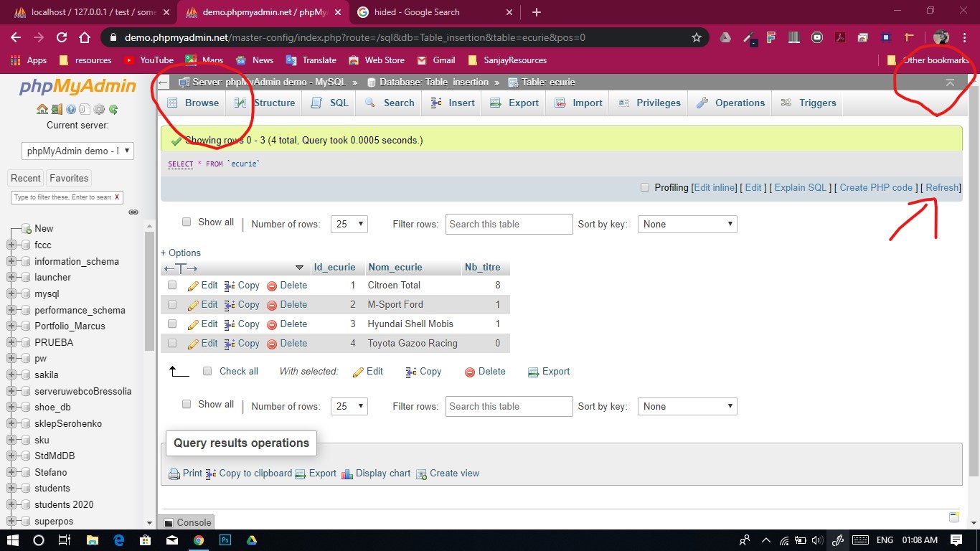Sort by the Nom_ecurie column header

(395, 267)
